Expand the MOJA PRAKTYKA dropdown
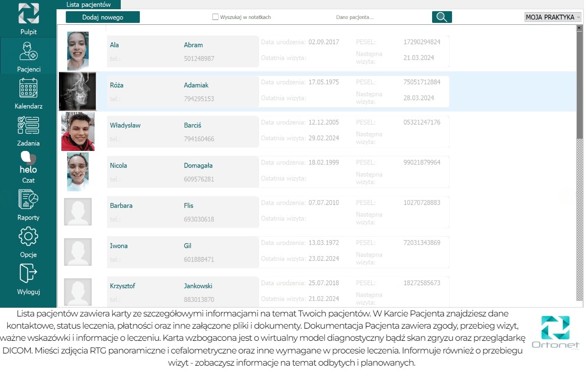Viewport: 588px width, 390px height. pos(553,17)
